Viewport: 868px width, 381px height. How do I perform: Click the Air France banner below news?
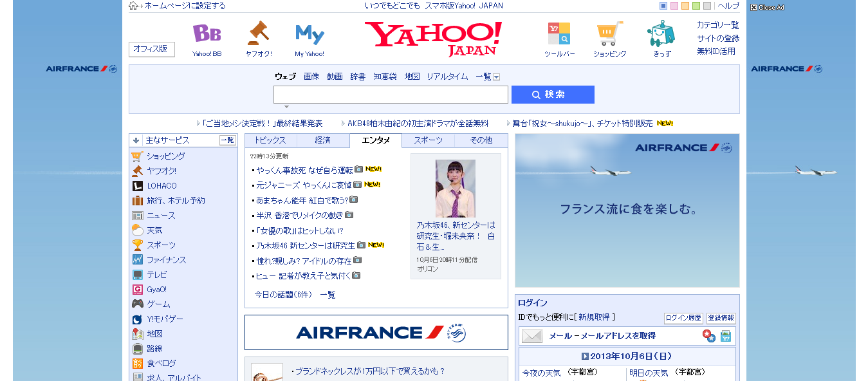click(x=376, y=332)
